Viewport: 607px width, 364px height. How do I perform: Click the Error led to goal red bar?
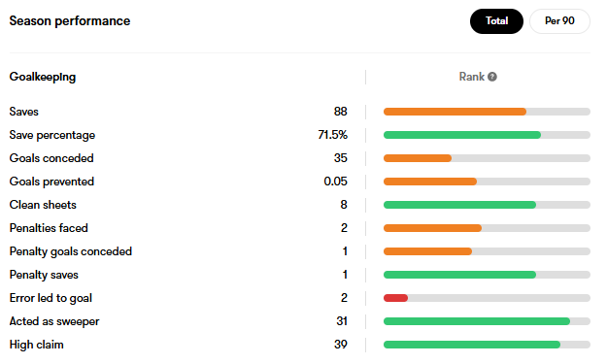[x=395, y=298]
